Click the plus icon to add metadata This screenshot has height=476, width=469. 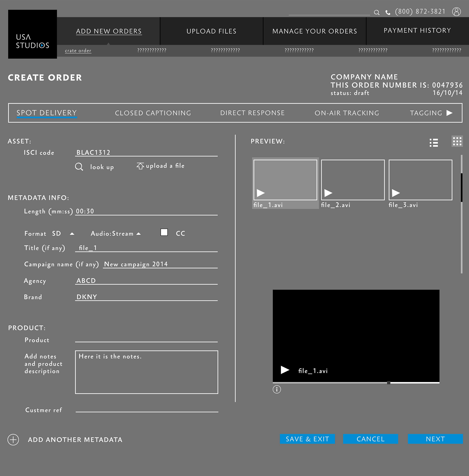(x=13, y=440)
